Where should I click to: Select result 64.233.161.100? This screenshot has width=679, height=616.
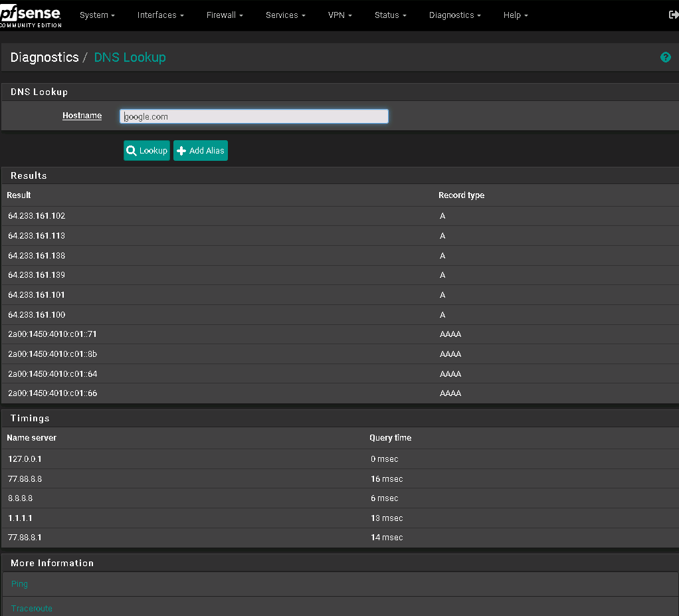coord(37,315)
